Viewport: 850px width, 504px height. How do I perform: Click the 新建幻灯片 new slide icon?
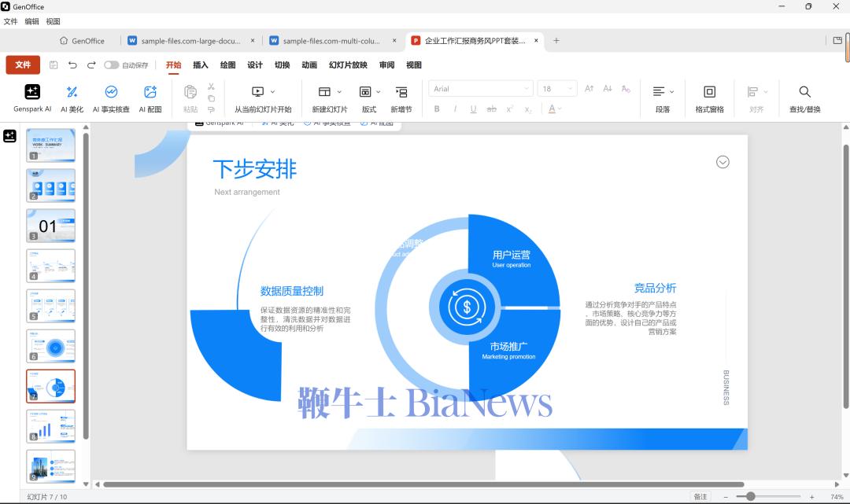324,91
